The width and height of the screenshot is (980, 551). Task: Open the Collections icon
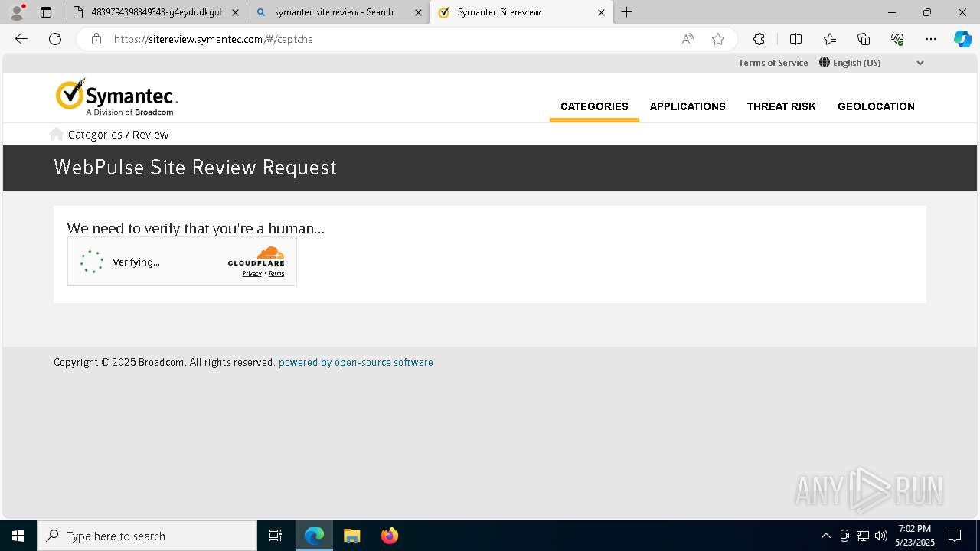(x=864, y=39)
